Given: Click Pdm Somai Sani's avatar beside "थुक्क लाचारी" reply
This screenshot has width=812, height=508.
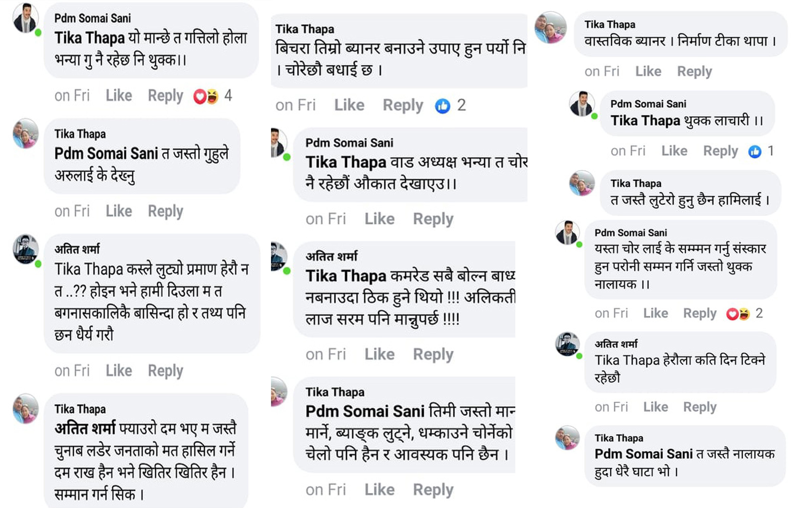Looking at the screenshot, I should [x=582, y=104].
